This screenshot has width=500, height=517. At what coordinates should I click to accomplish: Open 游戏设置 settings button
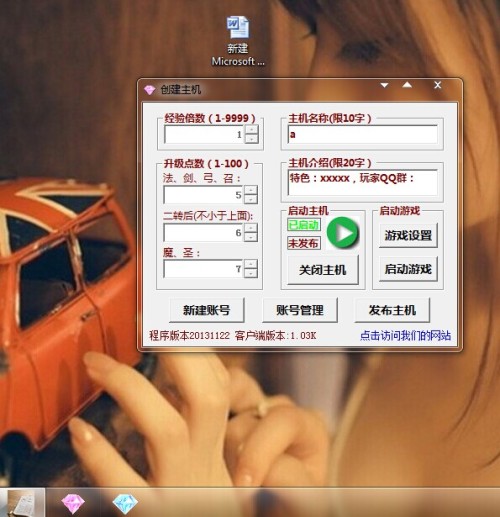tap(408, 235)
